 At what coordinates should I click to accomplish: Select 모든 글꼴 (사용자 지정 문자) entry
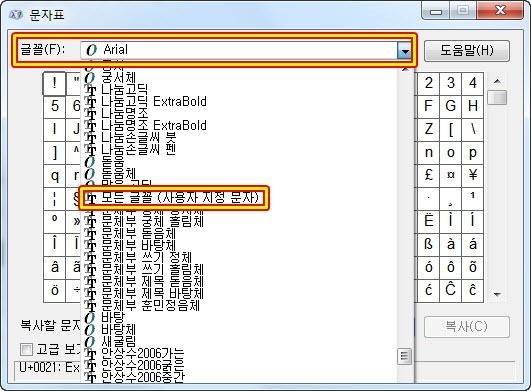click(180, 198)
